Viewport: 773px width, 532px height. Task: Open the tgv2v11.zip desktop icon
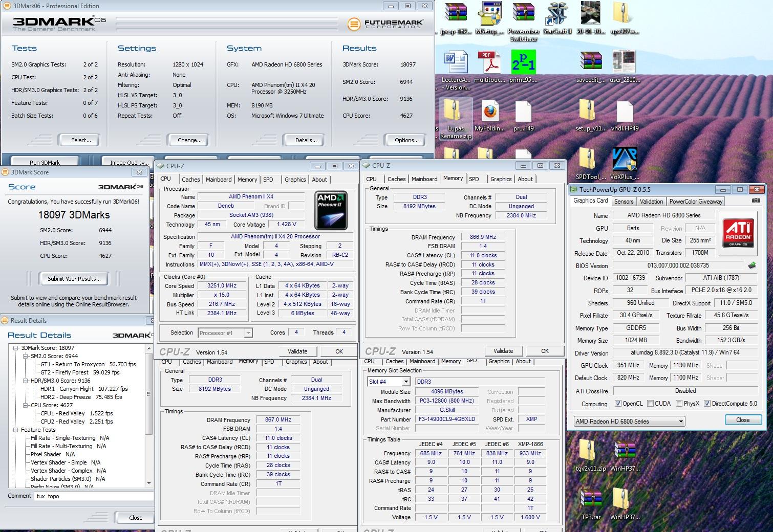coord(590,456)
